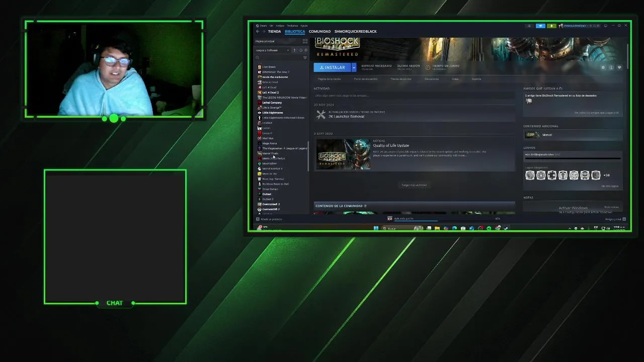Click the INSTALAR button
The height and width of the screenshot is (362, 644).
(332, 67)
